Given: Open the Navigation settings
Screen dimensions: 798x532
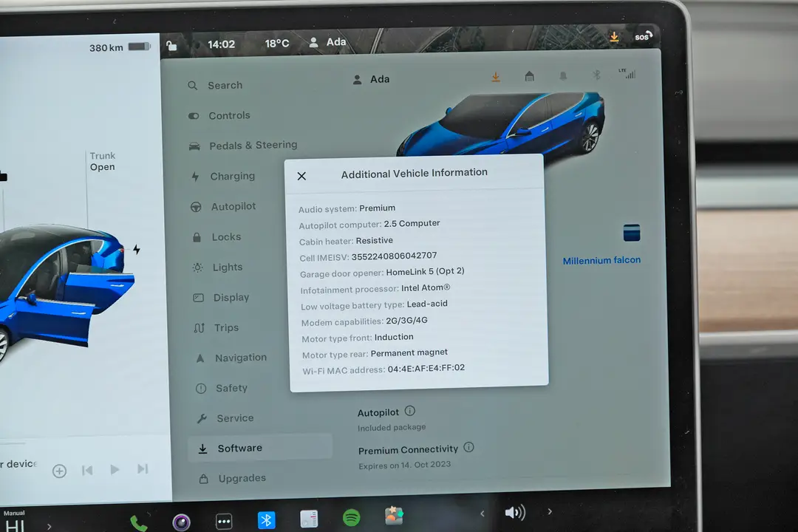Looking at the screenshot, I should point(231,358).
